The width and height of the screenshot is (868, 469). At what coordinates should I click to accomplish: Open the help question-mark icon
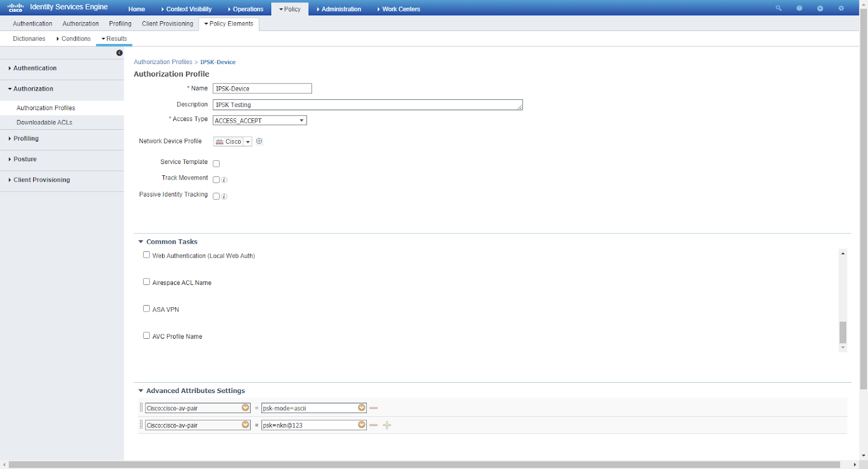(799, 8)
